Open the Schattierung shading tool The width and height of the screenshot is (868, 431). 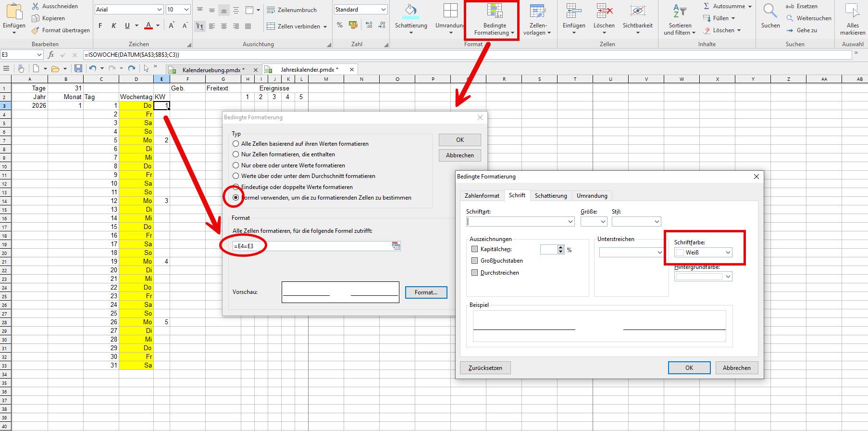coord(410,12)
